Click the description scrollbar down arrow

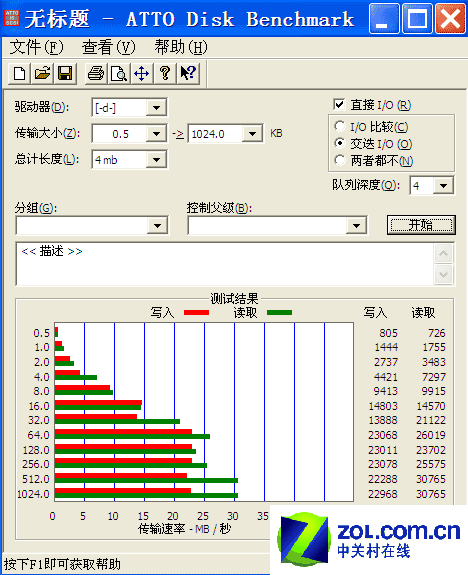(x=443, y=274)
